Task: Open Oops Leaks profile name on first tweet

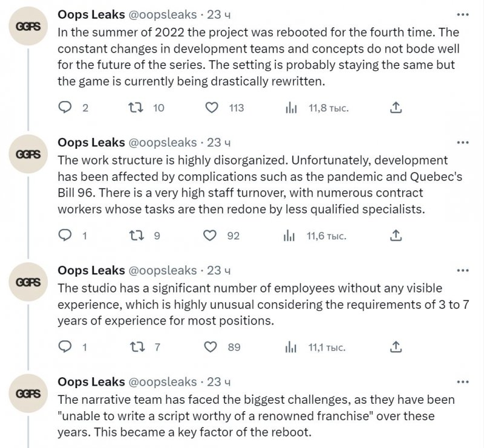Action: click(x=91, y=15)
